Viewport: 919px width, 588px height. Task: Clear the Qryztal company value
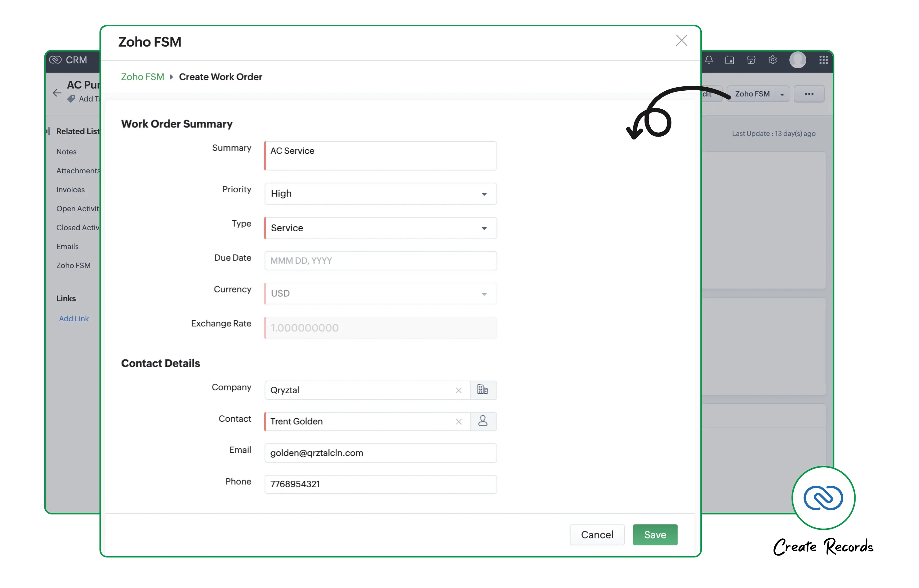459,390
